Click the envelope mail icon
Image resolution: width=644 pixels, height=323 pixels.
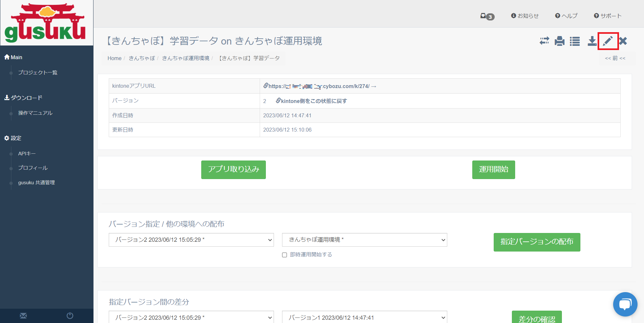(x=23, y=316)
